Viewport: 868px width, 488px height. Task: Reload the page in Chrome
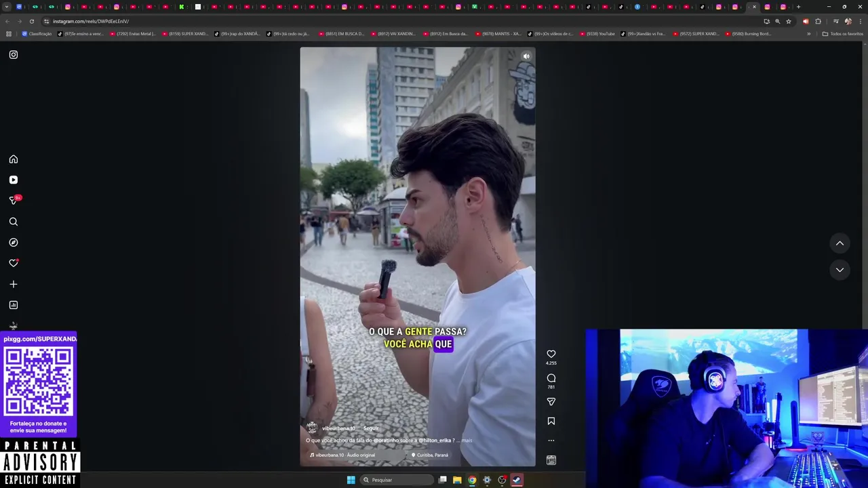32,21
